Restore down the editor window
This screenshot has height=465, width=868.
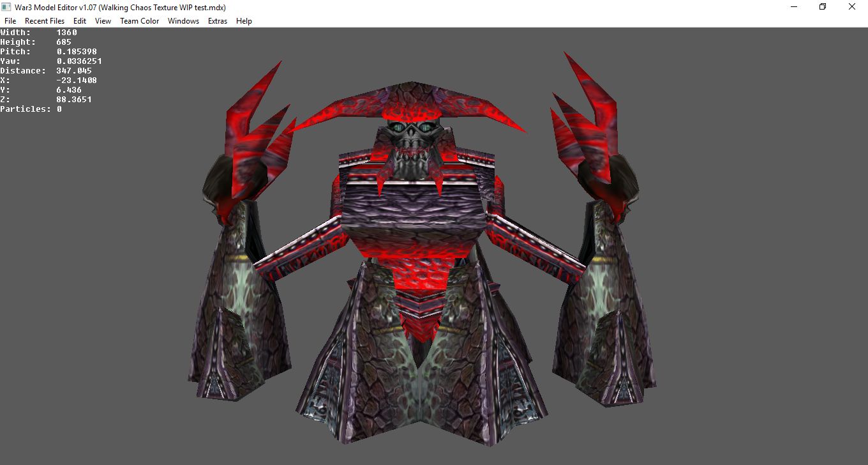coord(823,7)
